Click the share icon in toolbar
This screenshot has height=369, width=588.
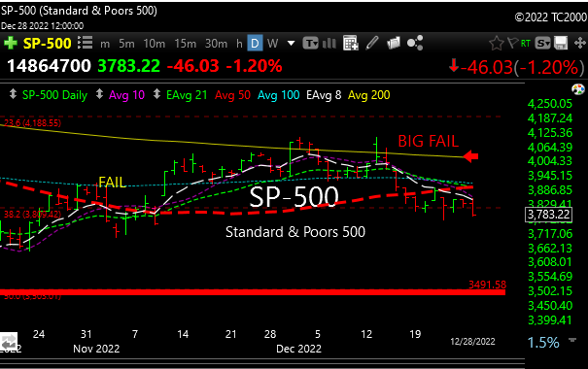point(415,43)
